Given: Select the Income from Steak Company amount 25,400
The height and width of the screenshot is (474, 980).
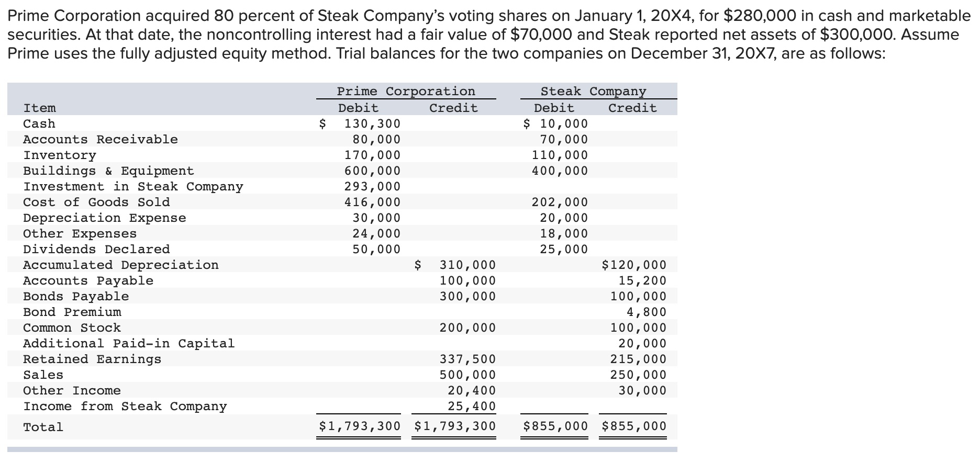Looking at the screenshot, I should pos(471,407).
